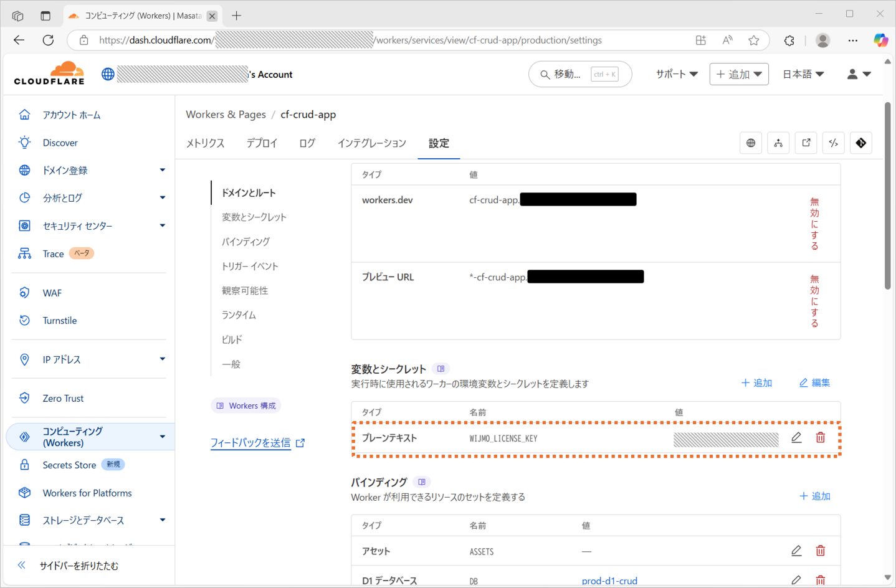The image size is (896, 588).
Task: Bookmark this page with star icon
Action: (x=754, y=40)
